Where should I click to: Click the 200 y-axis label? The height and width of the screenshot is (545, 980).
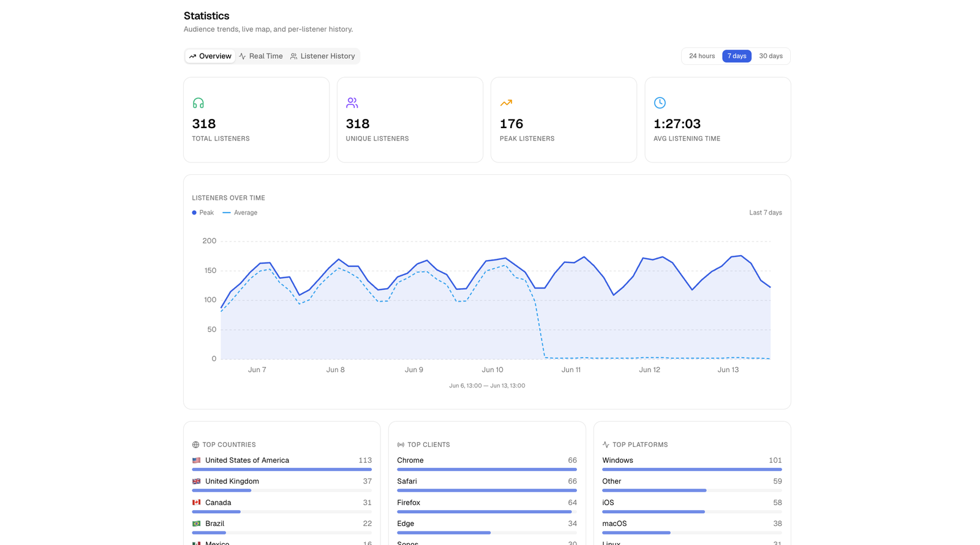[209, 241]
